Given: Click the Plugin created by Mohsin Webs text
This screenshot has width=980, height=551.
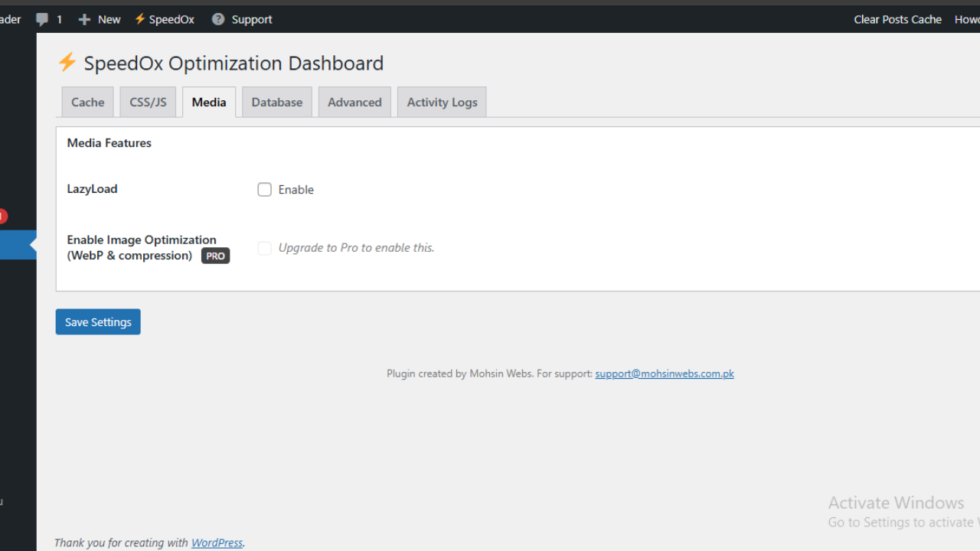Looking at the screenshot, I should [459, 373].
